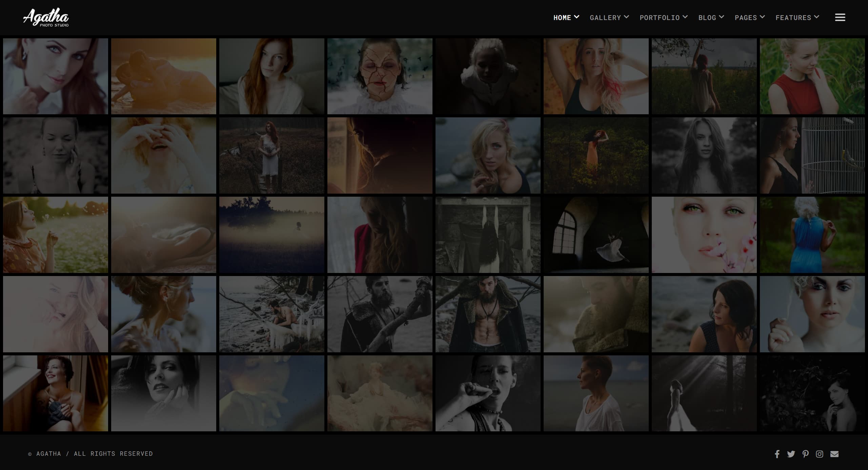The height and width of the screenshot is (470, 868).
Task: Open the Pinterest social icon
Action: coord(806,454)
